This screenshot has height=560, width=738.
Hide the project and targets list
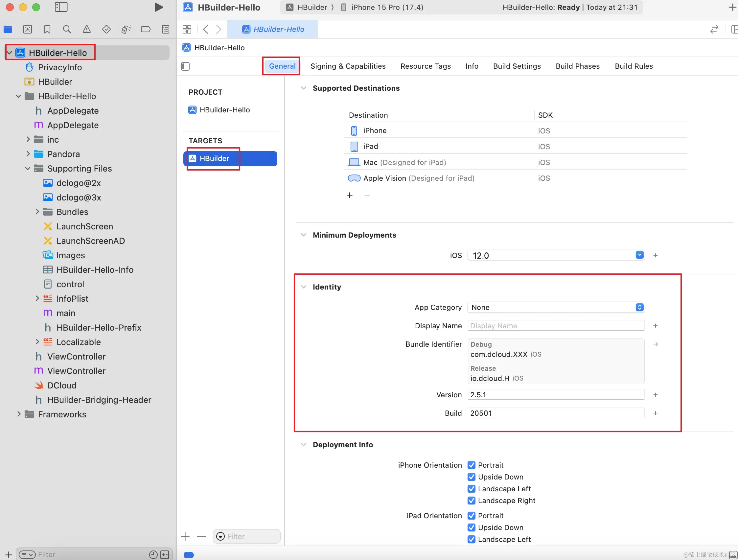pyautogui.click(x=186, y=66)
